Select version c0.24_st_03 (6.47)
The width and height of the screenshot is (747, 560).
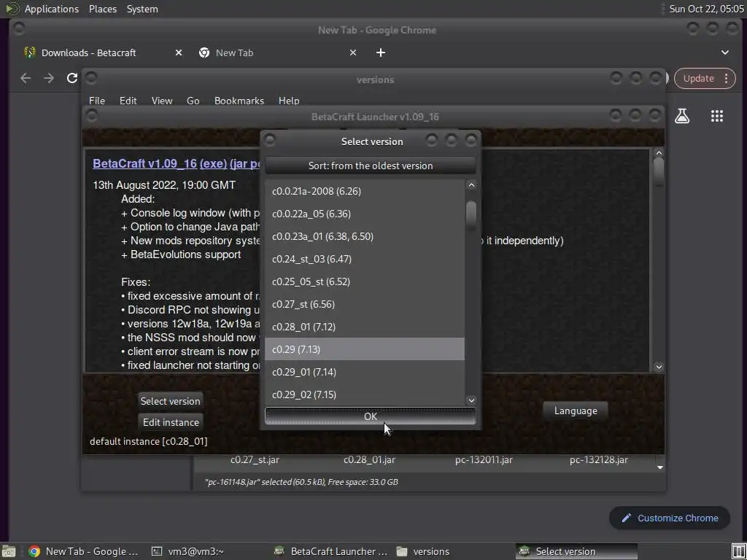click(x=365, y=259)
